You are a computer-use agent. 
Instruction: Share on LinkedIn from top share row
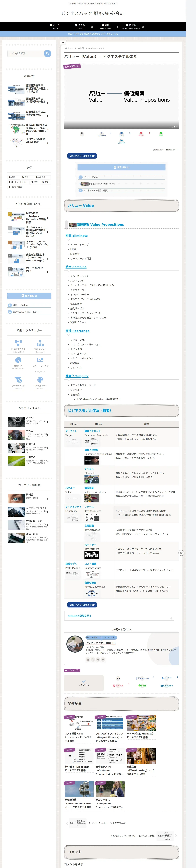click(x=122, y=141)
